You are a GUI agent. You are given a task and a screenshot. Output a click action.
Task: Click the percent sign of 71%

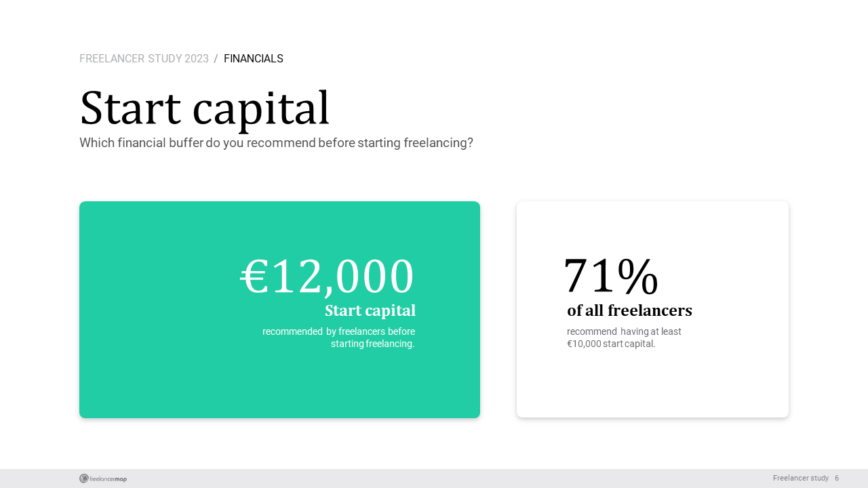coord(637,277)
